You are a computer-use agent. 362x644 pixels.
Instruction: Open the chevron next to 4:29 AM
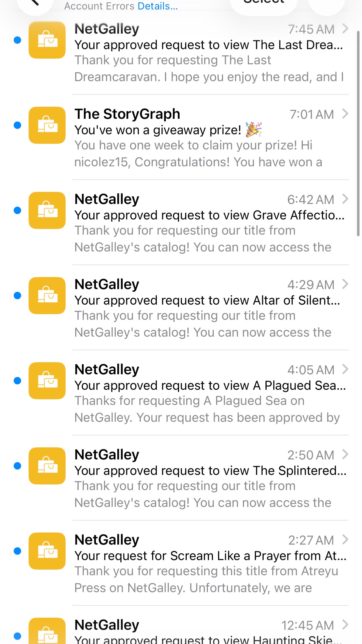coord(345,284)
